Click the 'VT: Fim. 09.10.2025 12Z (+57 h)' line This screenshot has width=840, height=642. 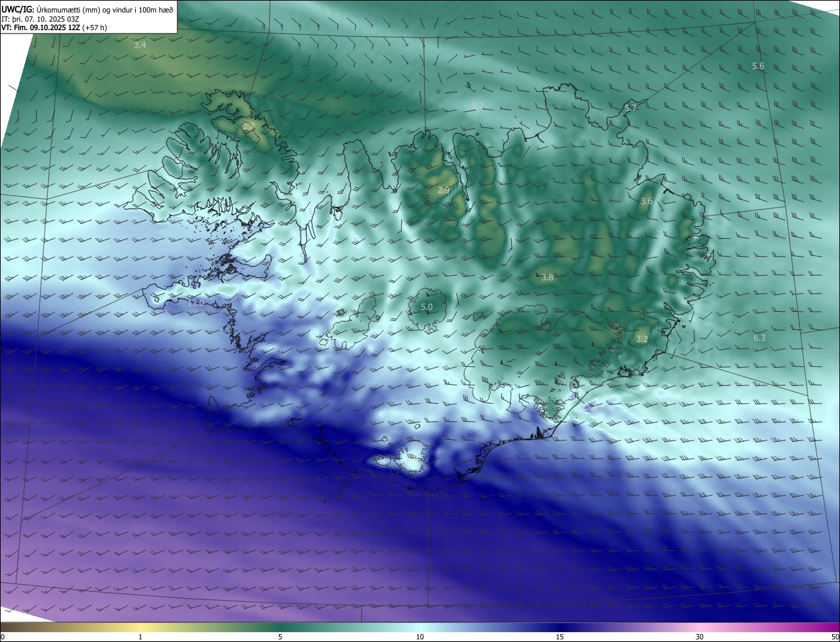click(x=54, y=28)
